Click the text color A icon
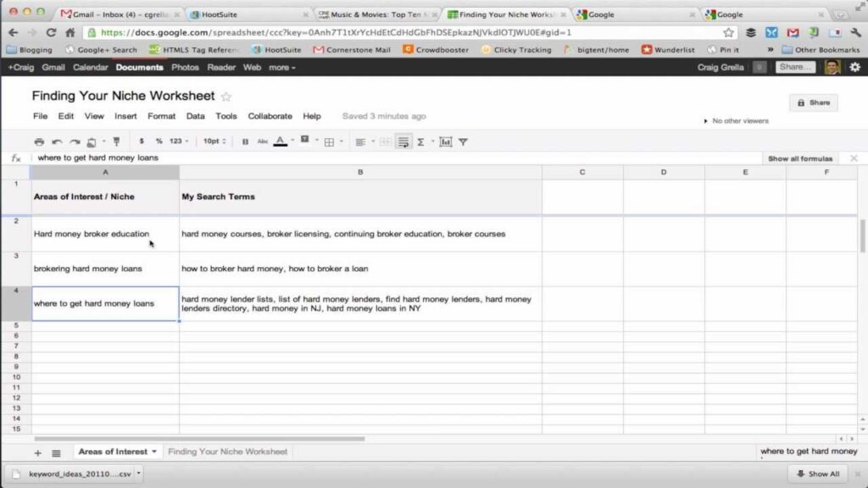The height and width of the screenshot is (488, 868). [281, 141]
